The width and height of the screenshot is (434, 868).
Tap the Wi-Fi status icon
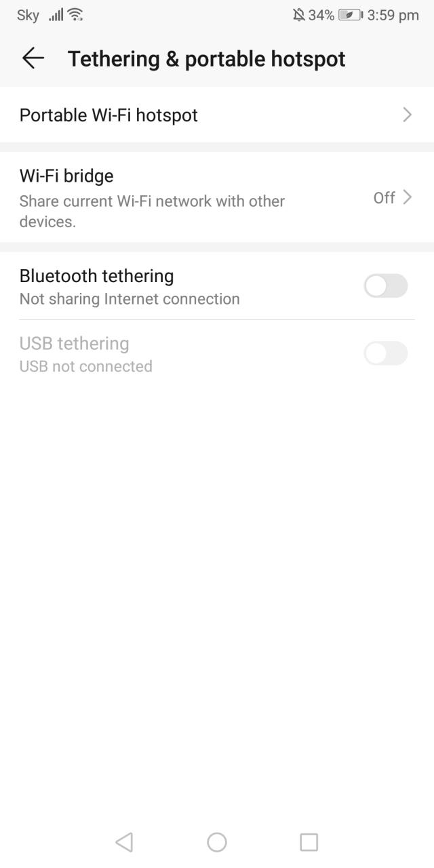tap(76, 15)
